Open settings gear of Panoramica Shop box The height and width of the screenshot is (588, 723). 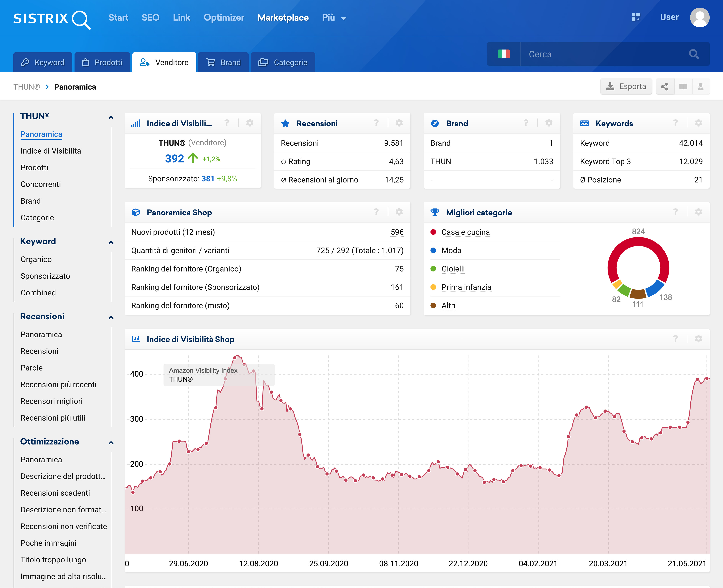coord(399,212)
